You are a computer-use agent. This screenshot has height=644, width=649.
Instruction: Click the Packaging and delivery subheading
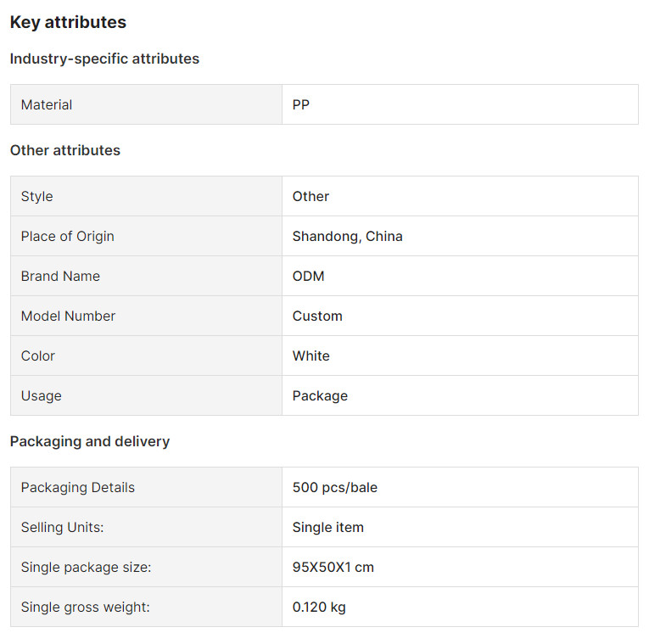90,441
